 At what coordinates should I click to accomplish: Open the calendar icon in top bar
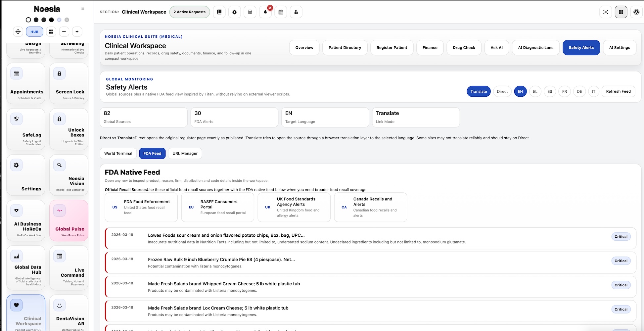click(281, 12)
